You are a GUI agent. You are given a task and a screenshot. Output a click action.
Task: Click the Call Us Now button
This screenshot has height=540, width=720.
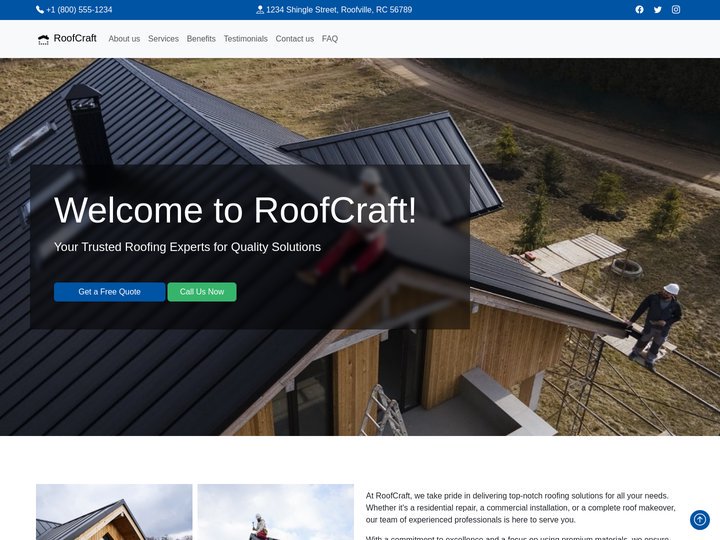[202, 292]
